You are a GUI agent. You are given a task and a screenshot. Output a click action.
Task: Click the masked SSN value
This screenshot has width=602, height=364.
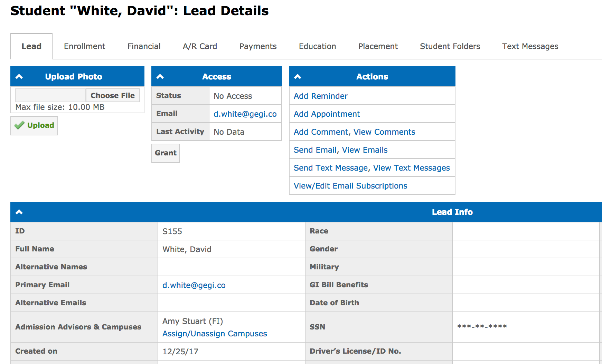pos(482,327)
